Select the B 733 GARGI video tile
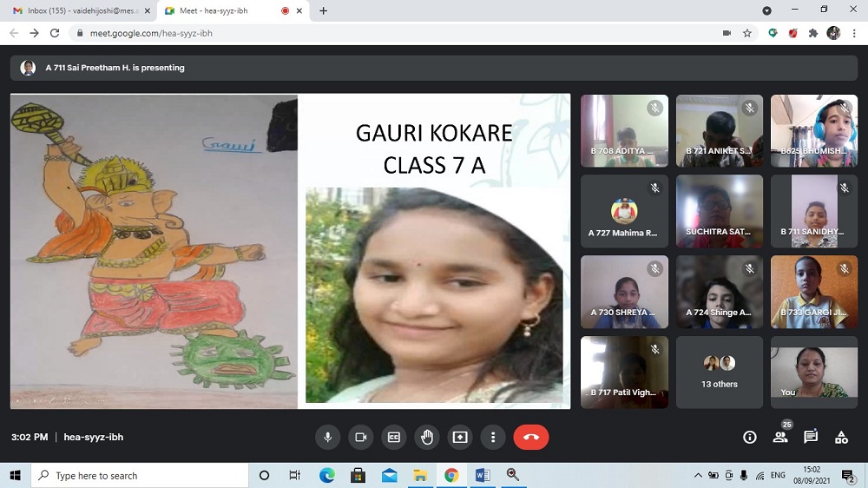 coord(813,292)
